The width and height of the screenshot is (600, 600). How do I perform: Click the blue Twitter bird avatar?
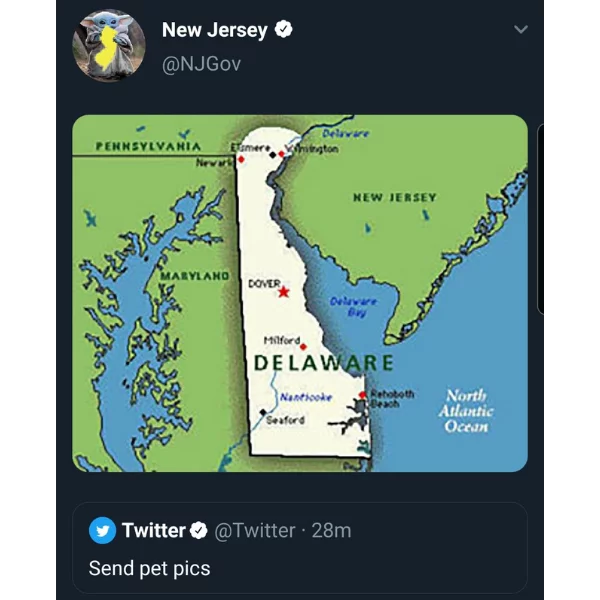(x=103, y=530)
